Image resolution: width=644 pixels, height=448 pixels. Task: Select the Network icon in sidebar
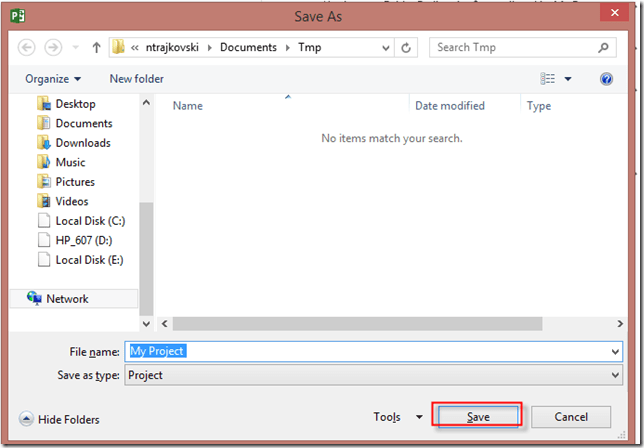pyautogui.click(x=35, y=299)
